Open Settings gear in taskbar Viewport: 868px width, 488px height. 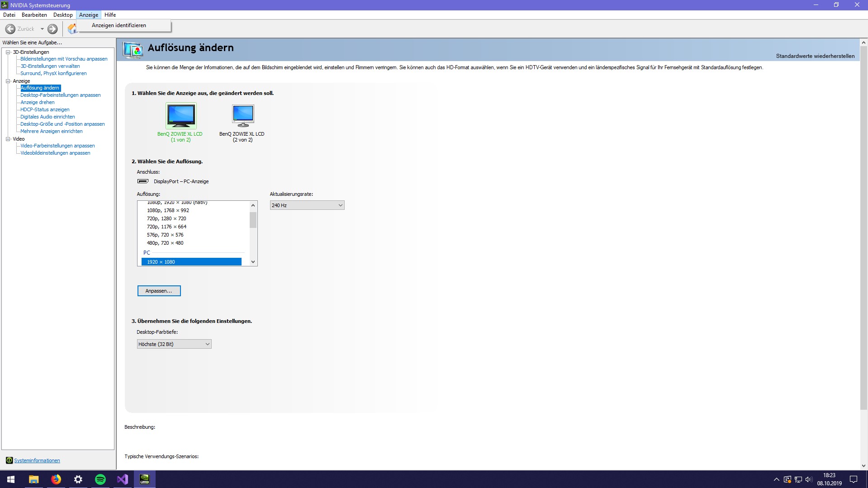78,479
